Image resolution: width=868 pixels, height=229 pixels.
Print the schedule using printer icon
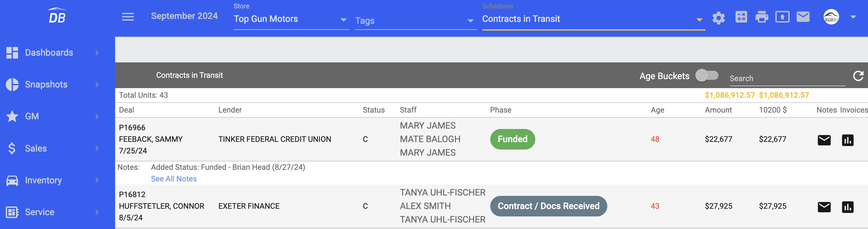[762, 17]
